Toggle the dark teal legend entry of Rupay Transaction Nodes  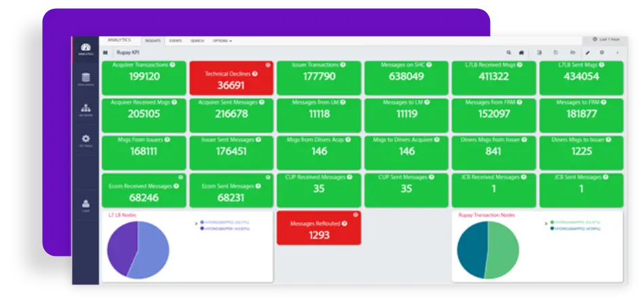[575, 228]
